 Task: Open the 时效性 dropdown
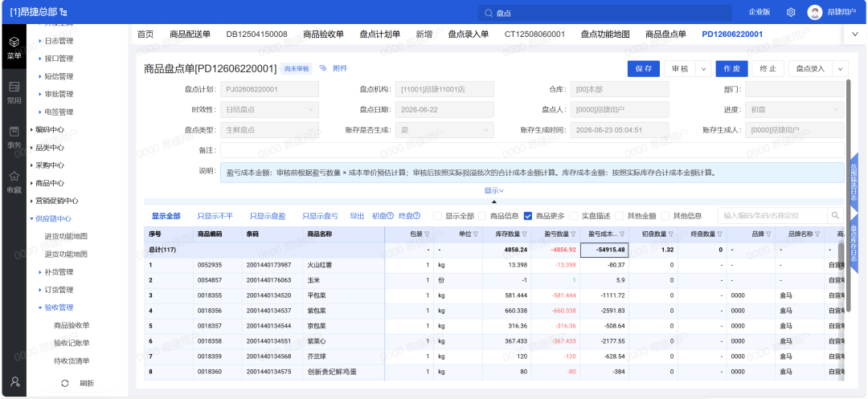269,109
